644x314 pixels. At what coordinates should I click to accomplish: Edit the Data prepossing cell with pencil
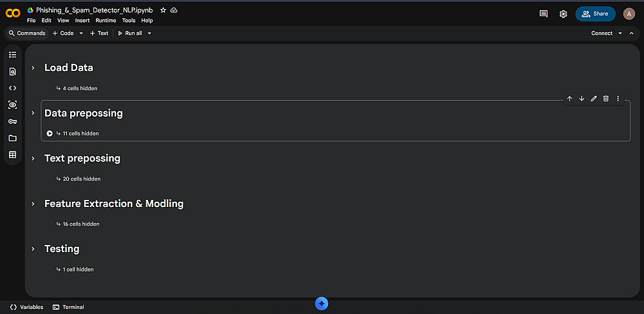pos(594,99)
